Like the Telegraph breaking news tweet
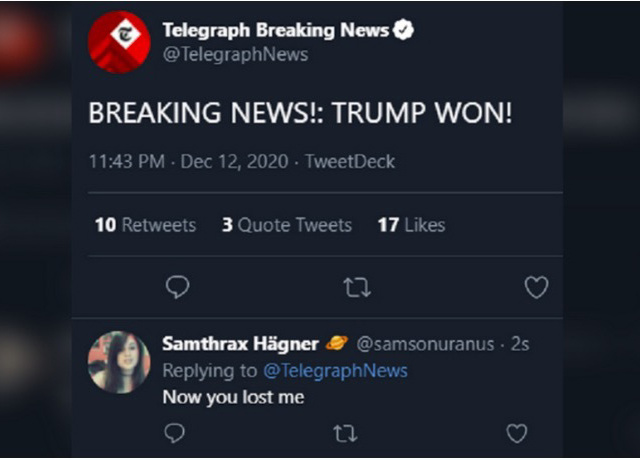Image resolution: width=640 pixels, height=460 pixels. point(536,288)
